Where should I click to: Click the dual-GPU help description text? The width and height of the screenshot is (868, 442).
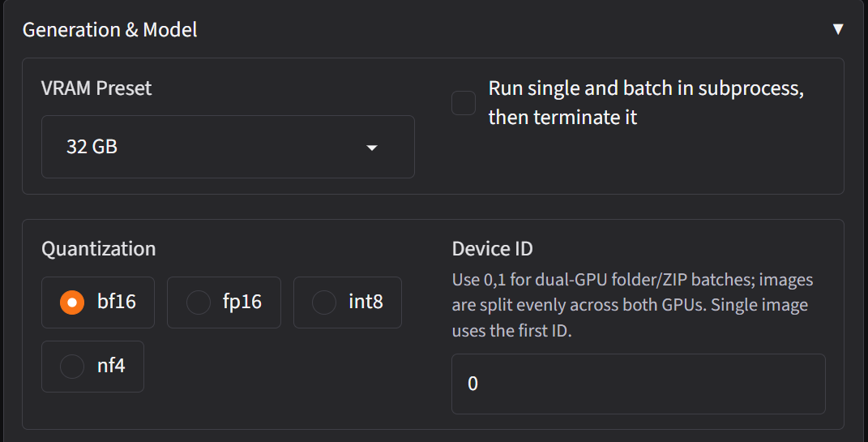pos(632,305)
